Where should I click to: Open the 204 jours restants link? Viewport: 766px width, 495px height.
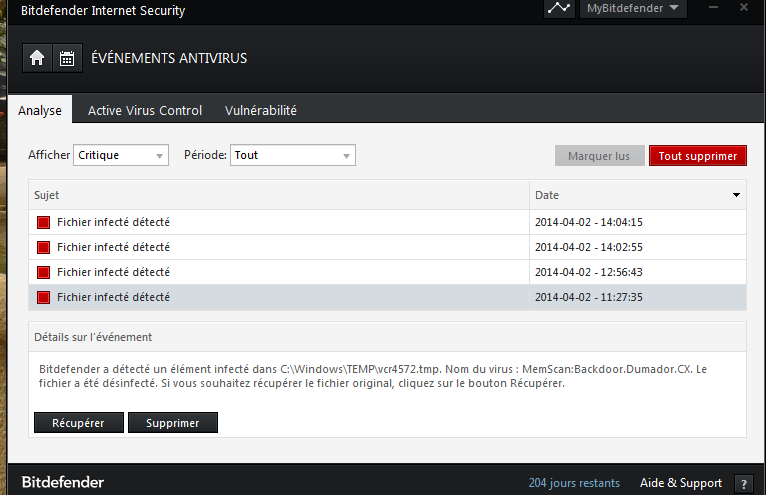pos(574,483)
